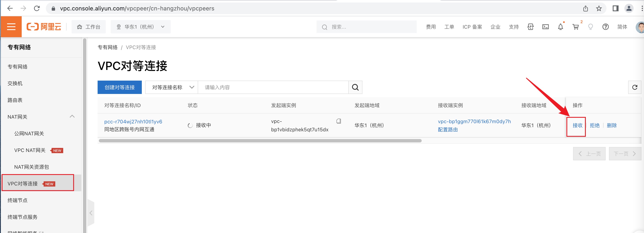Copy the initiator VPC instance ID

[338, 121]
